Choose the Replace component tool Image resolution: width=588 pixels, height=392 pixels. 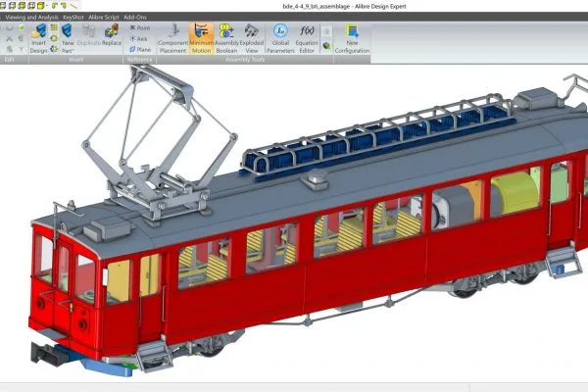pyautogui.click(x=112, y=35)
